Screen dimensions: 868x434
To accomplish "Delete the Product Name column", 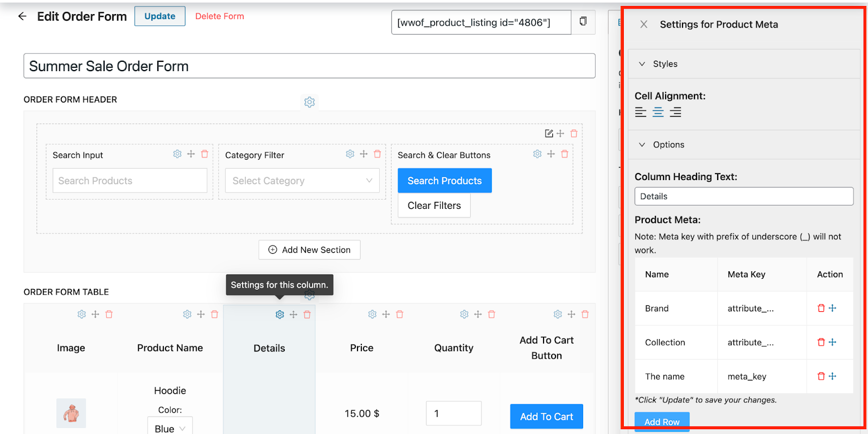I will (x=214, y=314).
